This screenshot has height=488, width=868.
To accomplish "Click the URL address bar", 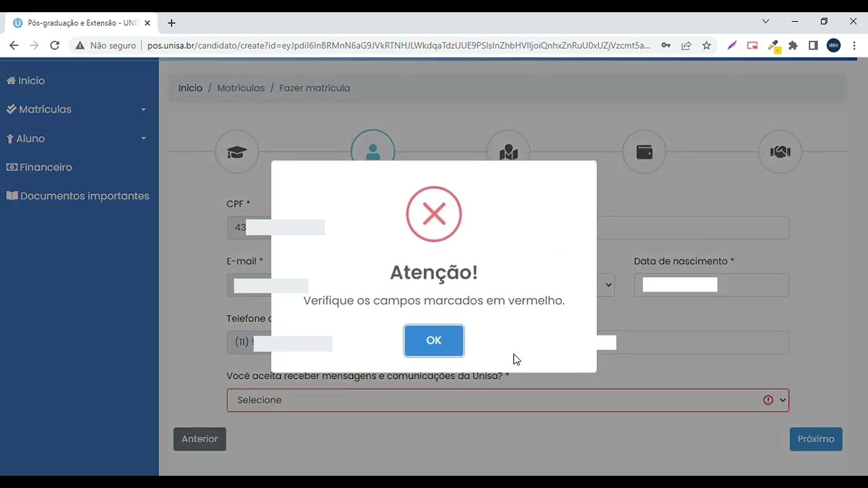I will [399, 45].
